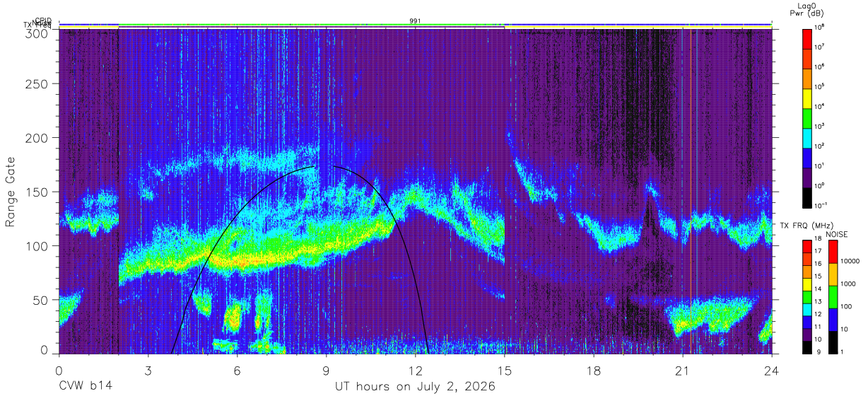Click the green segment of NOISE colorbar

[x=832, y=297]
